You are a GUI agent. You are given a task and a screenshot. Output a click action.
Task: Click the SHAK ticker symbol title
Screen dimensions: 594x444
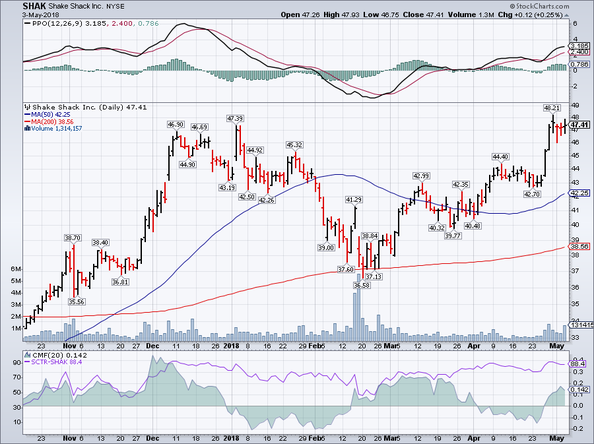33,6
